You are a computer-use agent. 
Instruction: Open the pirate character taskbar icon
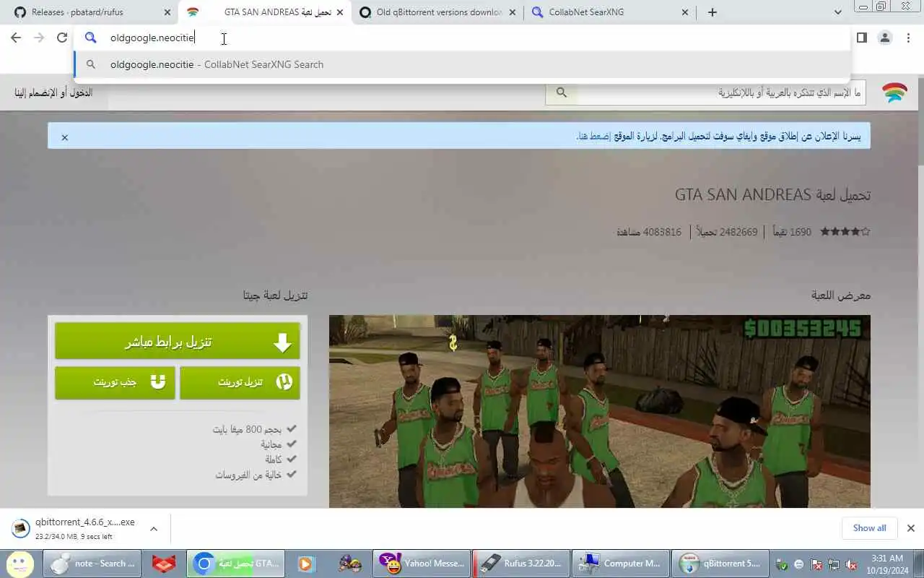pyautogui.click(x=350, y=564)
